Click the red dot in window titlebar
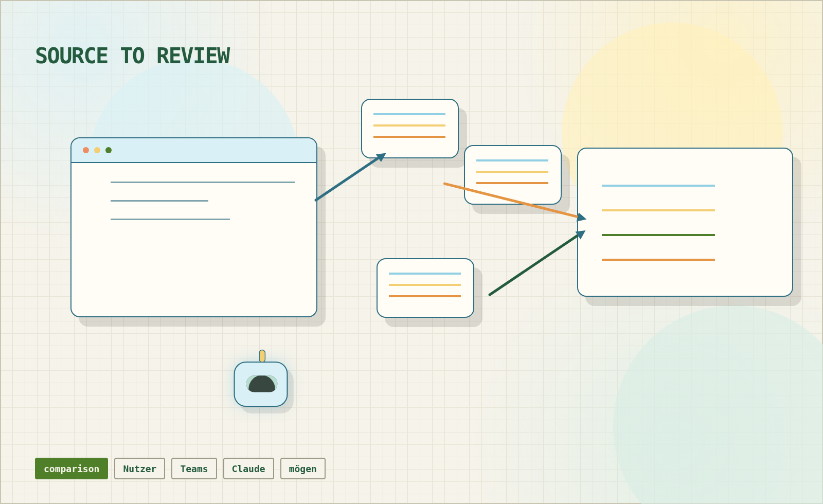This screenshot has height=504, width=823. tap(86, 150)
